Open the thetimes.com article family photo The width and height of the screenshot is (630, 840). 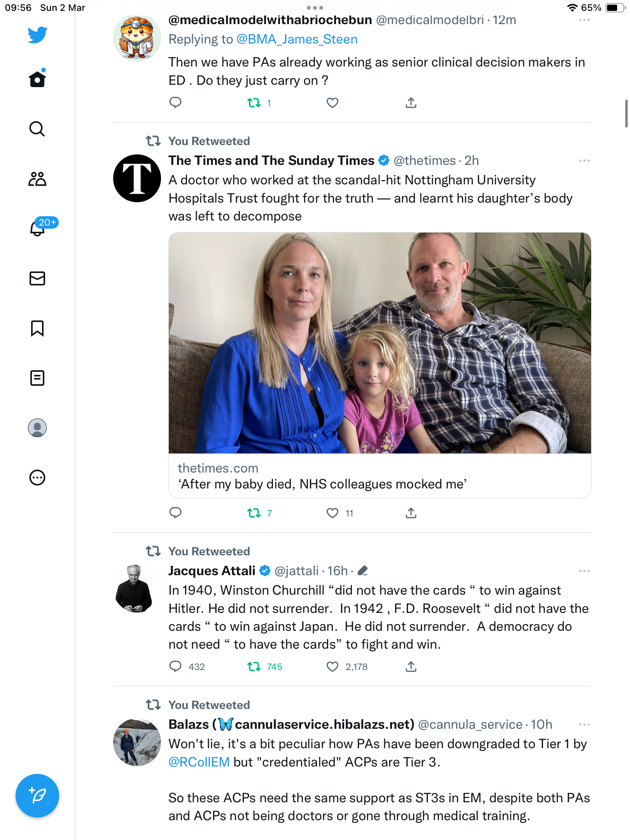380,343
